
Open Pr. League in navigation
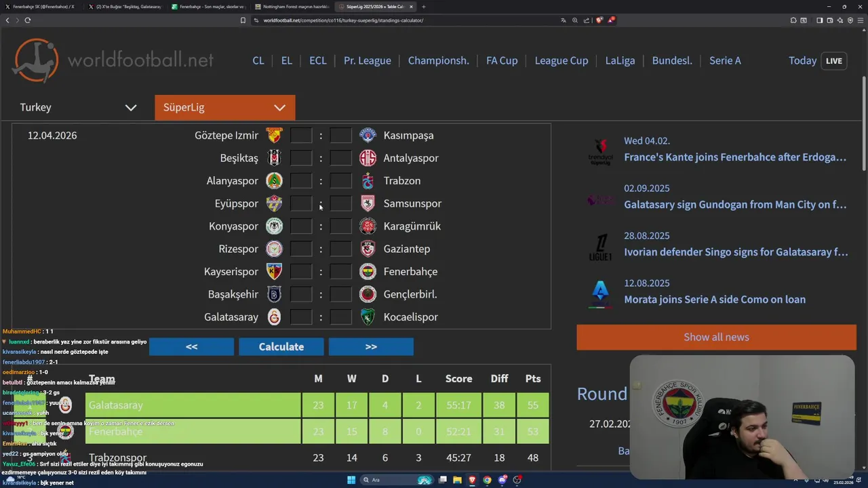pos(368,60)
